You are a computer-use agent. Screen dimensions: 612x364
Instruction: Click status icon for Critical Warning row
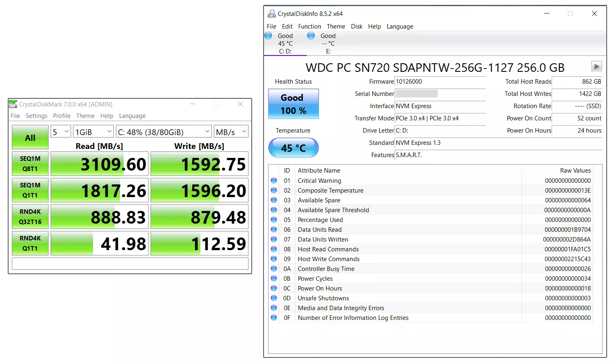click(x=274, y=180)
